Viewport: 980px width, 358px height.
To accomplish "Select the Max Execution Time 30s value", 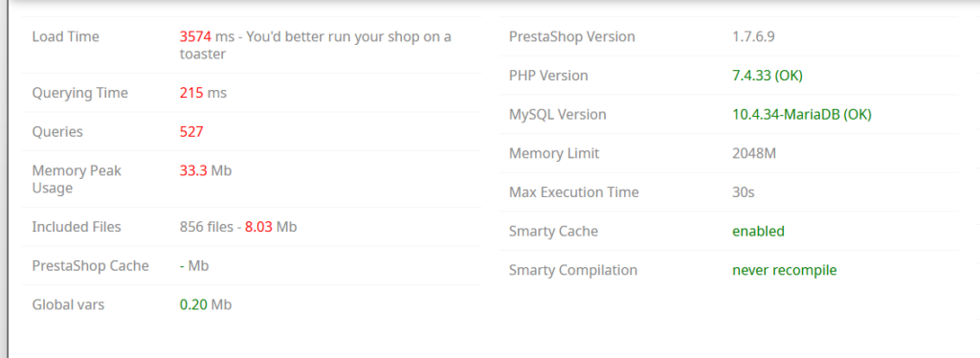I will [x=744, y=192].
